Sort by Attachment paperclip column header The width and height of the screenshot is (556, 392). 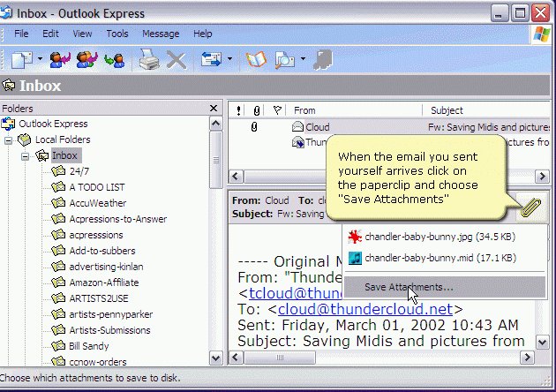(257, 110)
